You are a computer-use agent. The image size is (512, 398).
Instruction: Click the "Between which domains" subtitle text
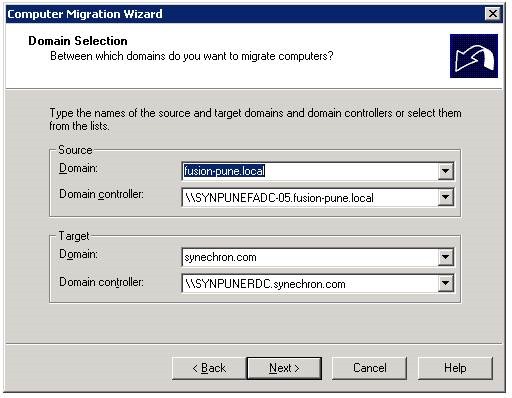coord(192,56)
